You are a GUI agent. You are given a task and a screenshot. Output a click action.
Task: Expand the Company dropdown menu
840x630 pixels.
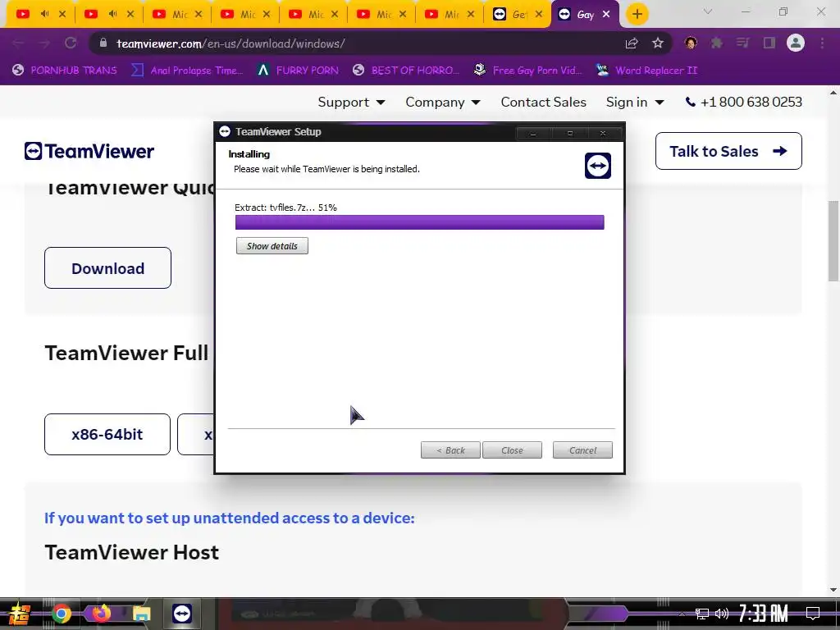point(442,102)
